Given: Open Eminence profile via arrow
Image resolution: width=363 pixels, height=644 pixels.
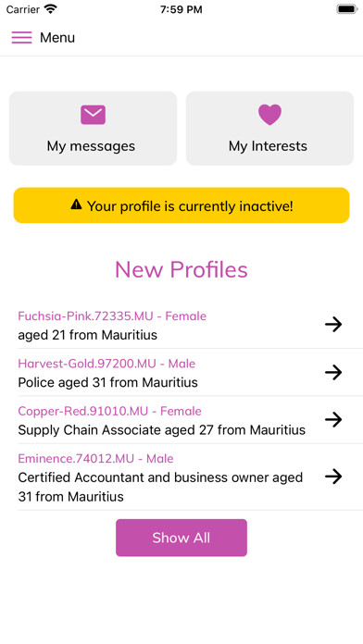Looking at the screenshot, I should tap(333, 477).
